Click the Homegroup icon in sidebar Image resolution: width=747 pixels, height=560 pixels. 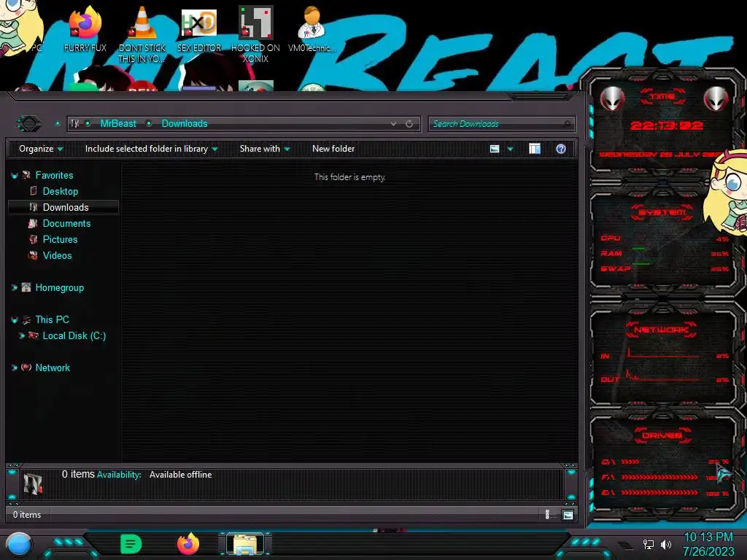click(26, 287)
